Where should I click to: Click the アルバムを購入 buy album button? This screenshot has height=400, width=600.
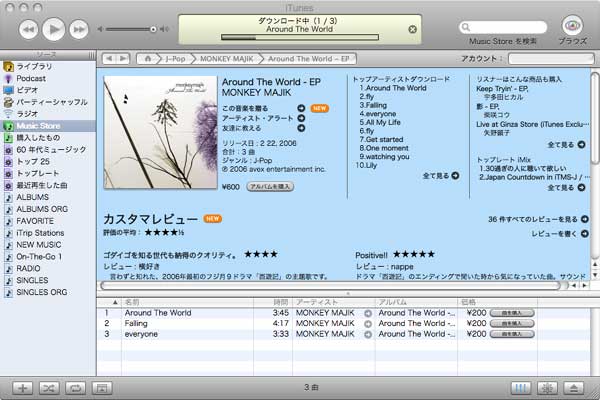(x=270, y=187)
